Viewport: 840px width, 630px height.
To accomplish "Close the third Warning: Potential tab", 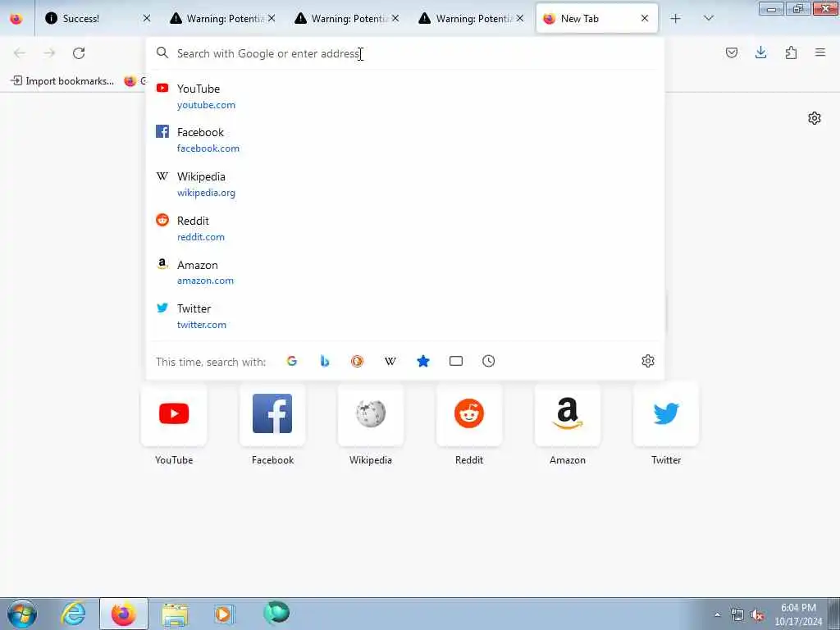I will click(x=519, y=18).
